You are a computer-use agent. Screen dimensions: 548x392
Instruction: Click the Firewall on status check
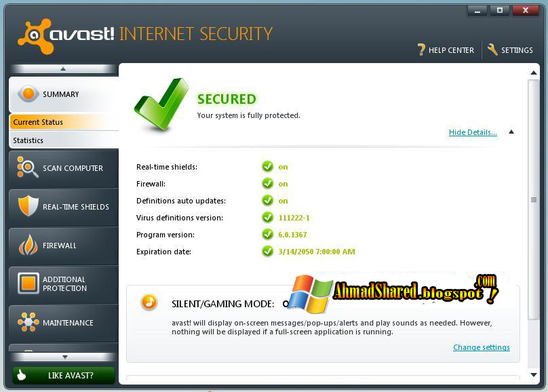click(268, 183)
